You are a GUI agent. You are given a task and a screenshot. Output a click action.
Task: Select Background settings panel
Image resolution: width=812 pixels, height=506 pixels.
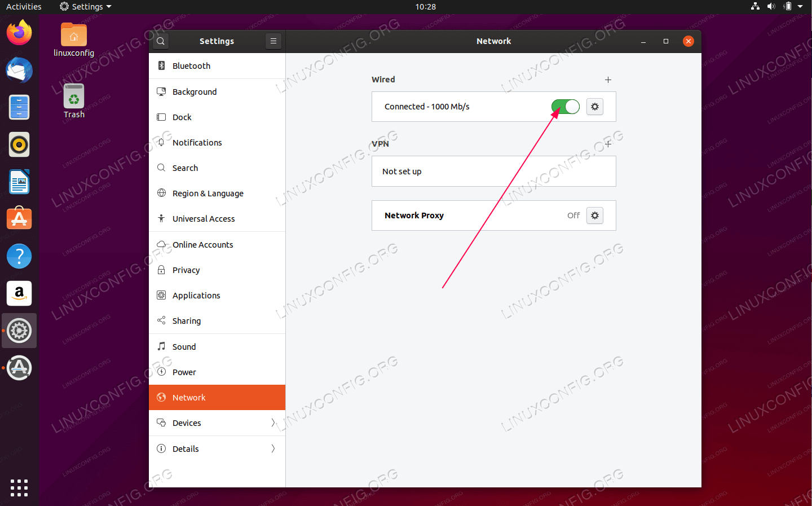tap(217, 91)
